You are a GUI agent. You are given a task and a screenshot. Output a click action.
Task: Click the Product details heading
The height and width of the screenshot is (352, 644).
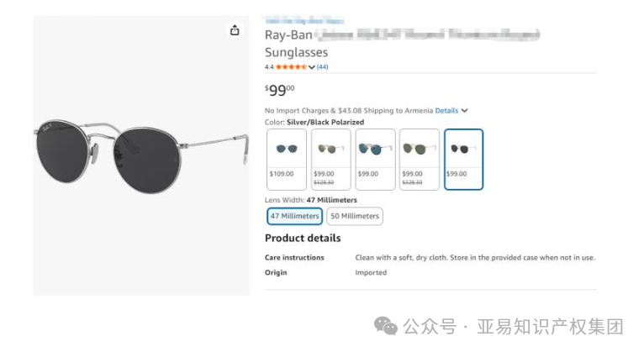[303, 238]
